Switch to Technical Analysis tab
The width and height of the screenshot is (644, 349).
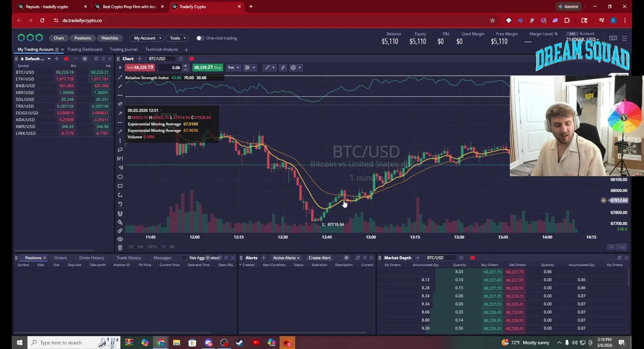[x=161, y=49]
